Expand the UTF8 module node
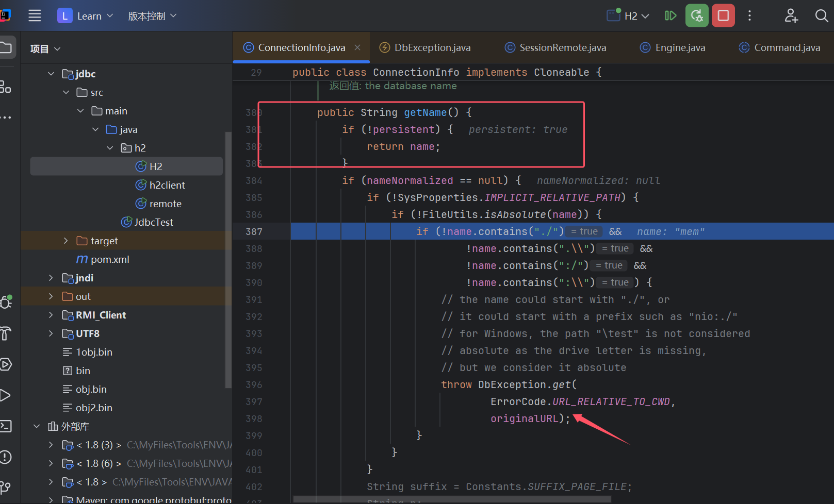Image resolution: width=834 pixels, height=504 pixels. point(51,333)
